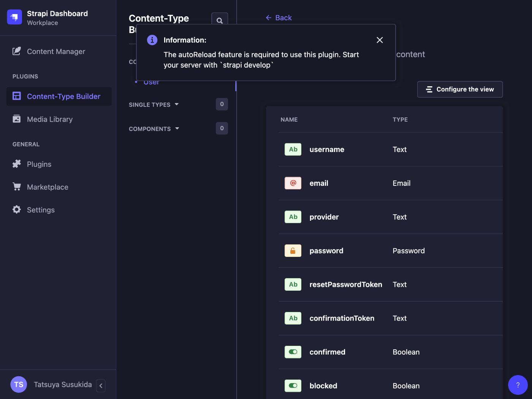Viewport: 532px width, 399px height.
Task: Click the resetPasswordToken Text type icon
Action: [293, 284]
